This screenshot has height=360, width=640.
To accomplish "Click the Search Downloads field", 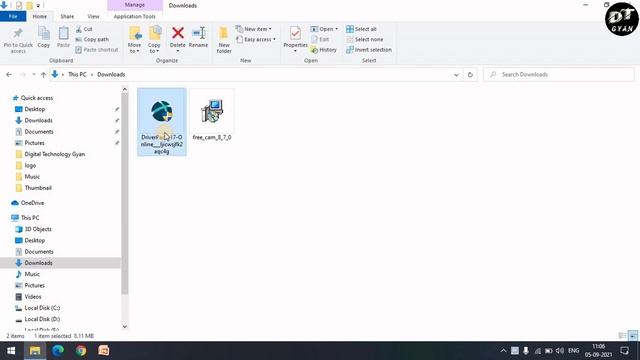I will pyautogui.click(x=558, y=75).
